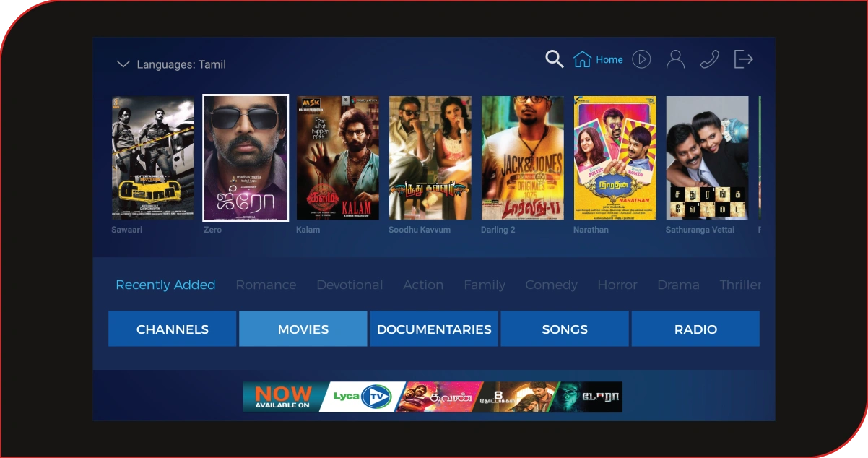Click the Sawaari title text
The image size is (868, 458).
pyautogui.click(x=127, y=230)
